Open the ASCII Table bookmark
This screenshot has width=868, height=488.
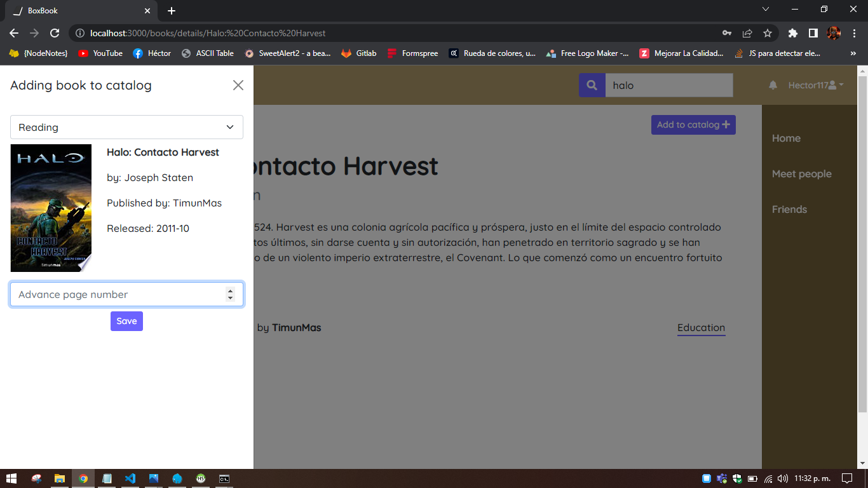coord(207,53)
